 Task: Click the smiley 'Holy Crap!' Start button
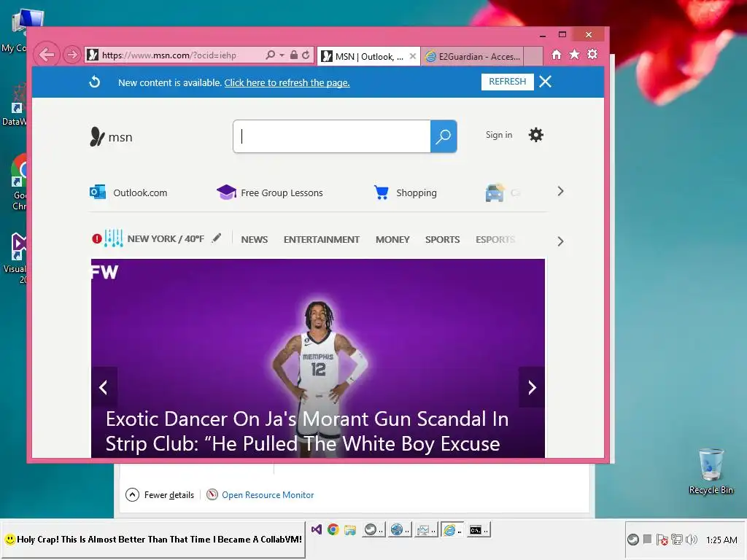153,540
